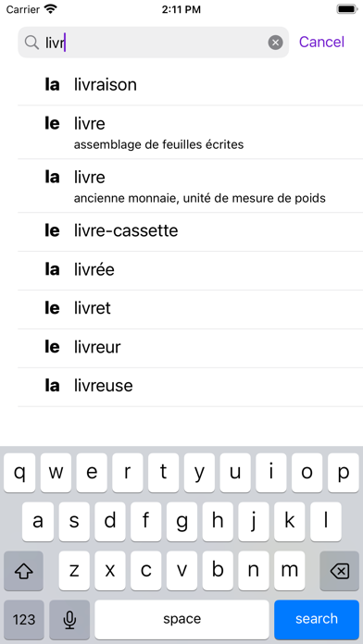Select livre meaning ancienne monnaie
Image resolution: width=363 pixels, height=644 pixels.
tap(191, 186)
